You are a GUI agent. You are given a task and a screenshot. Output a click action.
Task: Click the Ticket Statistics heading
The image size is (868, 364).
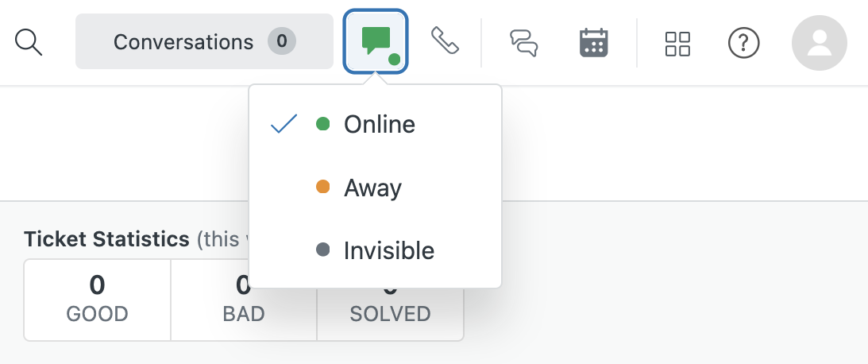pyautogui.click(x=106, y=238)
